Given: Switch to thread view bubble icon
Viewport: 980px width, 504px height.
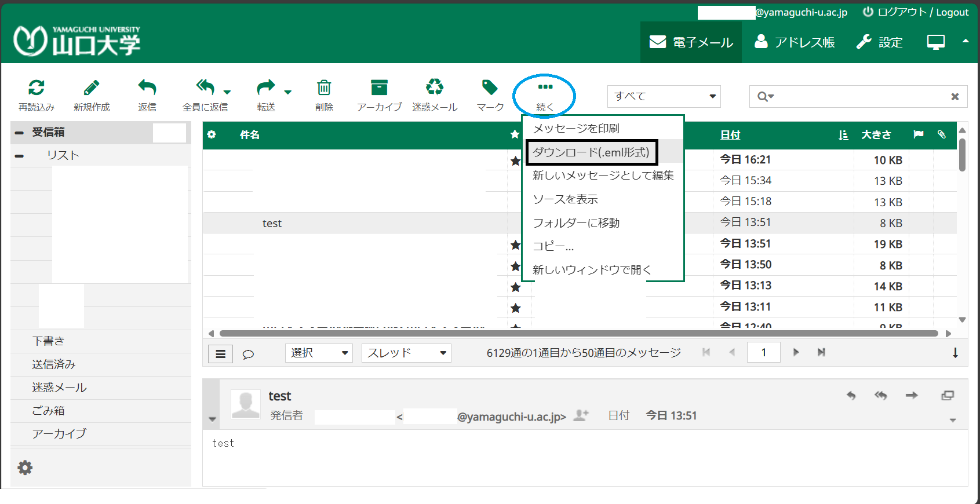Looking at the screenshot, I should [x=248, y=354].
